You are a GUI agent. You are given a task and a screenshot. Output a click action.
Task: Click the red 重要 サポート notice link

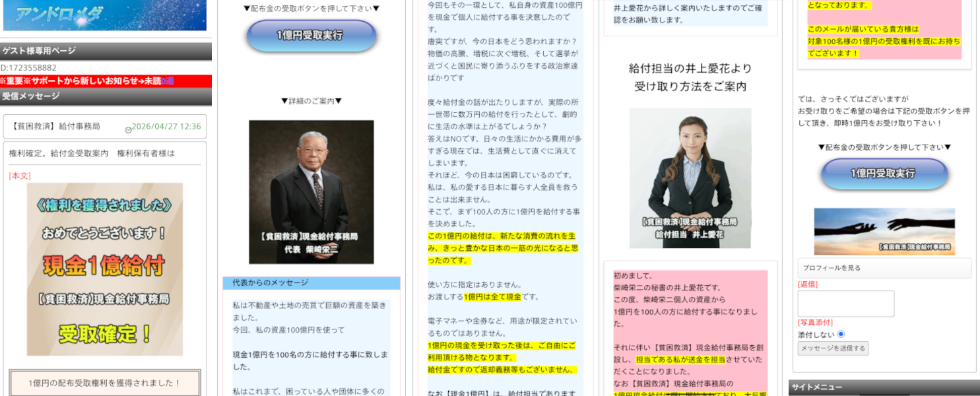[106, 81]
